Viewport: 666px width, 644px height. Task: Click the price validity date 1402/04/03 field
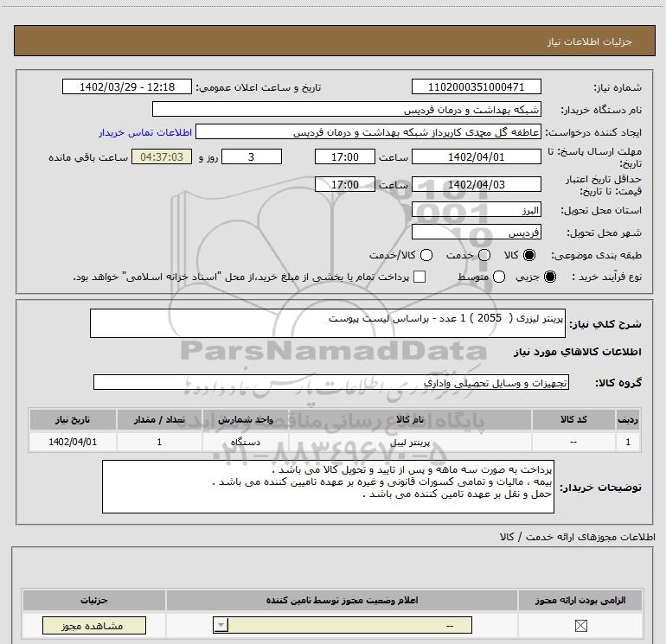point(476,185)
